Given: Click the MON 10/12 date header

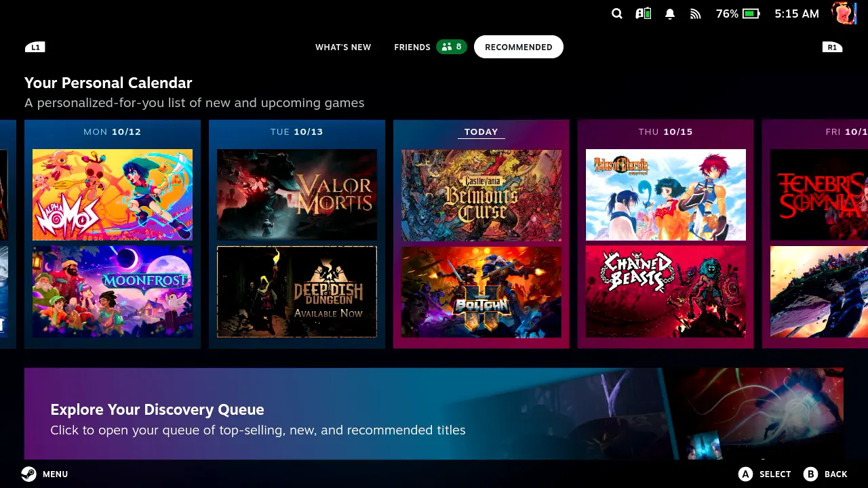Looking at the screenshot, I should [113, 131].
